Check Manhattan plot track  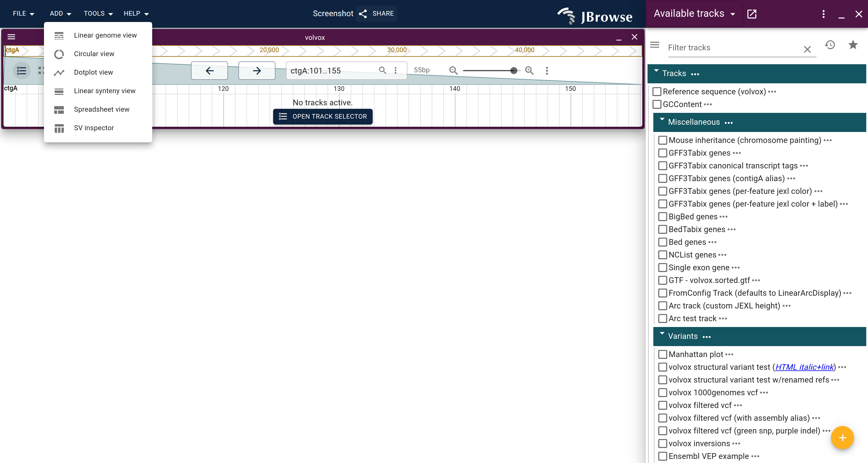tap(663, 354)
